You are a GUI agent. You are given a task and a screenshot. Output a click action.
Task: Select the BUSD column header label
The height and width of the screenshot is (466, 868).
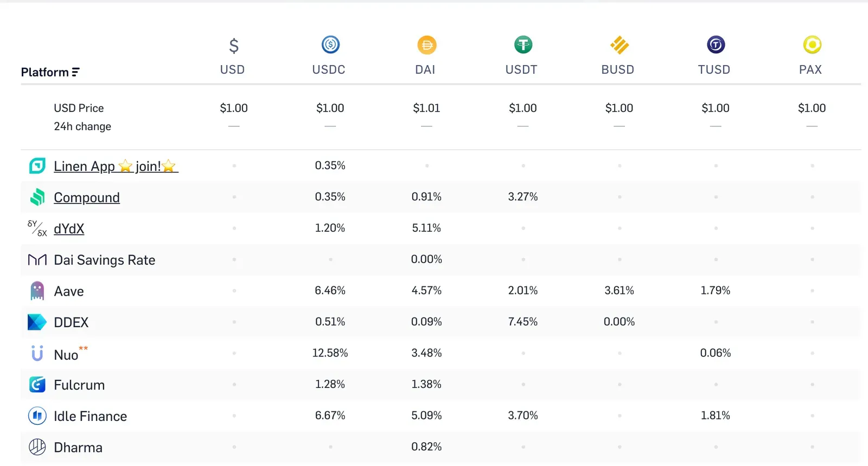tap(618, 69)
